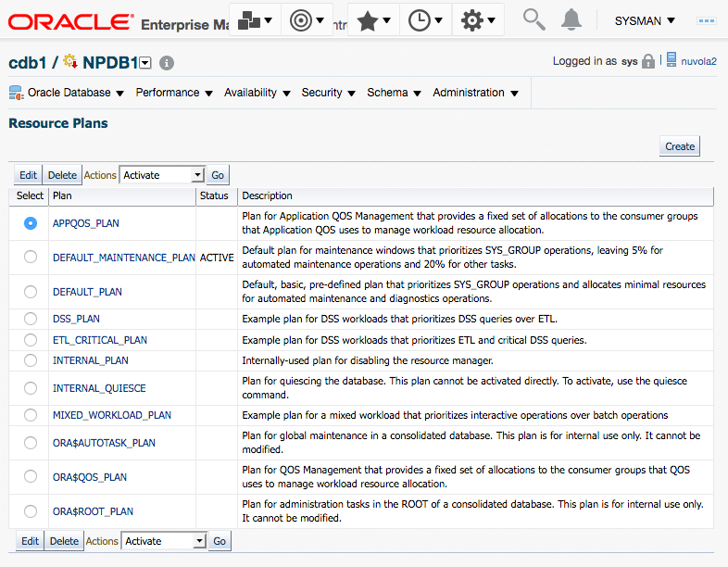Open the top Actions Activate dropdown

click(x=162, y=175)
